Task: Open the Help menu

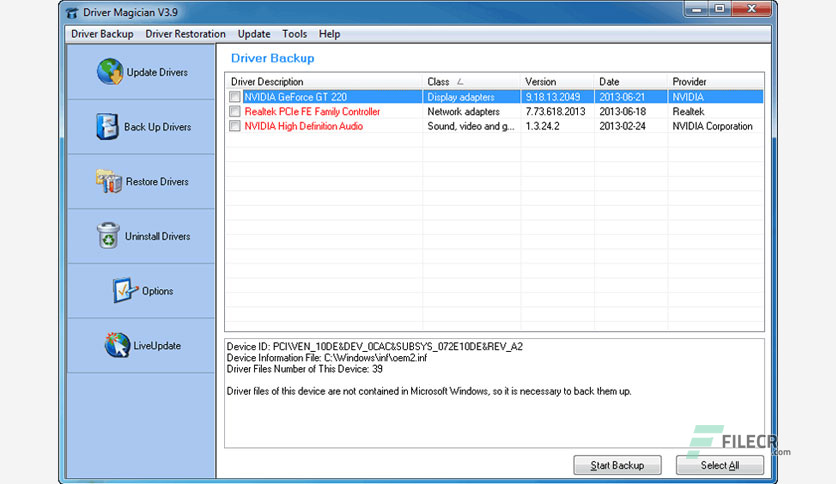Action: coord(329,34)
